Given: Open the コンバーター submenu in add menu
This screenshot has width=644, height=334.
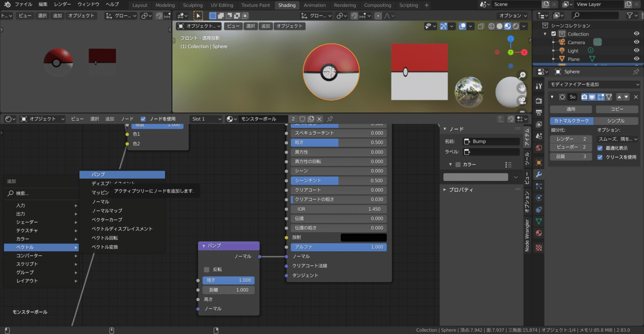Looking at the screenshot, I should [x=42, y=255].
